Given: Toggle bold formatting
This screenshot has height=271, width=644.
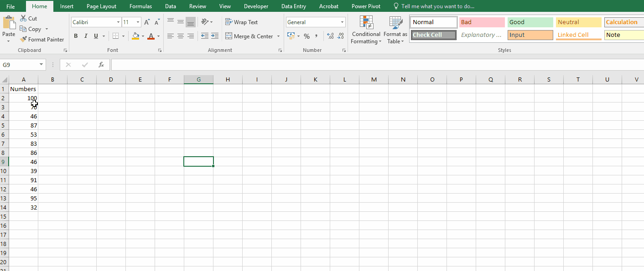Looking at the screenshot, I should (76, 36).
